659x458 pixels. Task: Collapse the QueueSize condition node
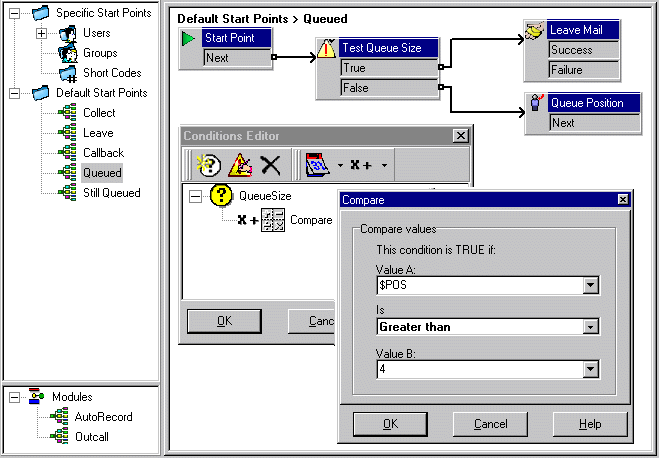[195, 196]
